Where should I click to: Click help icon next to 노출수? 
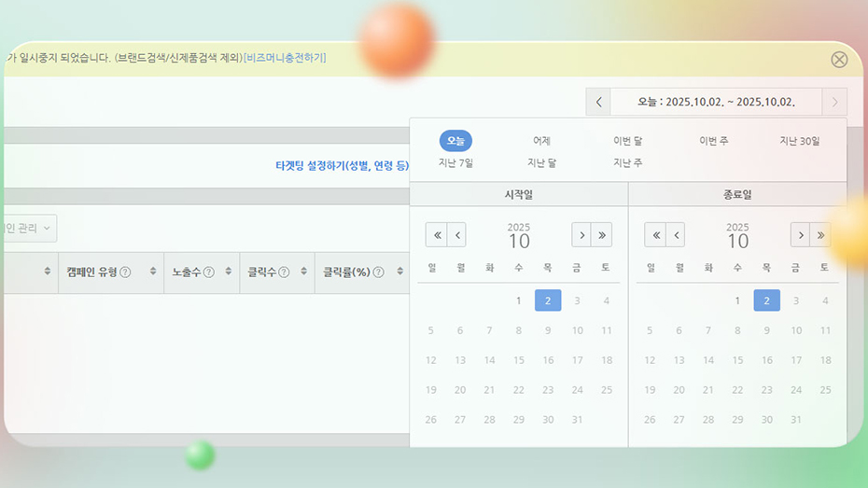(209, 272)
